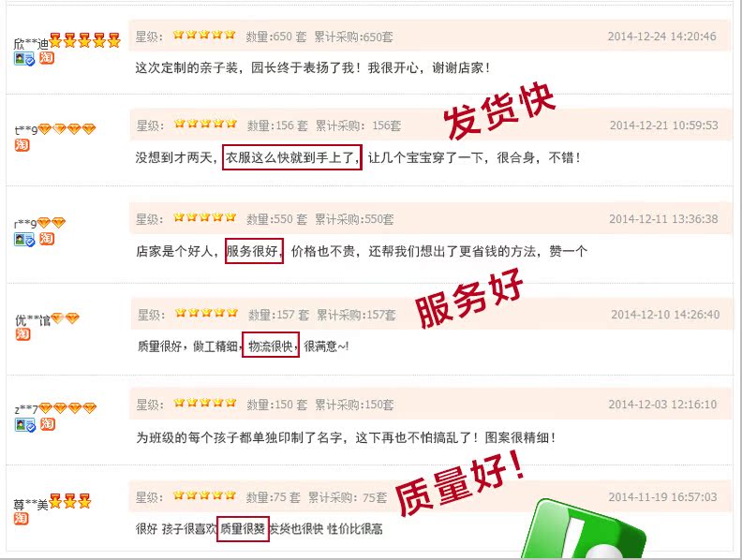Image resolution: width=742 pixels, height=560 pixels.
Task: Click highlighted text 物流很快
Action: [271, 345]
